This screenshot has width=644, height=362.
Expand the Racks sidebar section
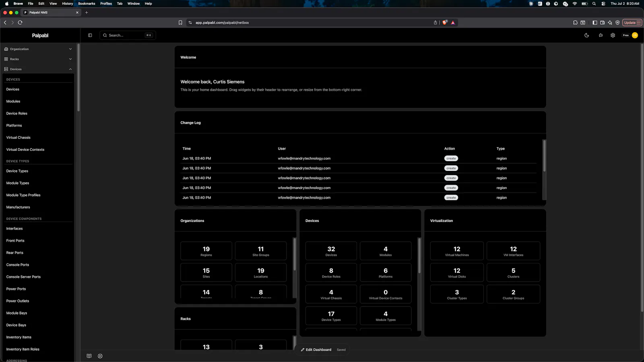coord(38,59)
